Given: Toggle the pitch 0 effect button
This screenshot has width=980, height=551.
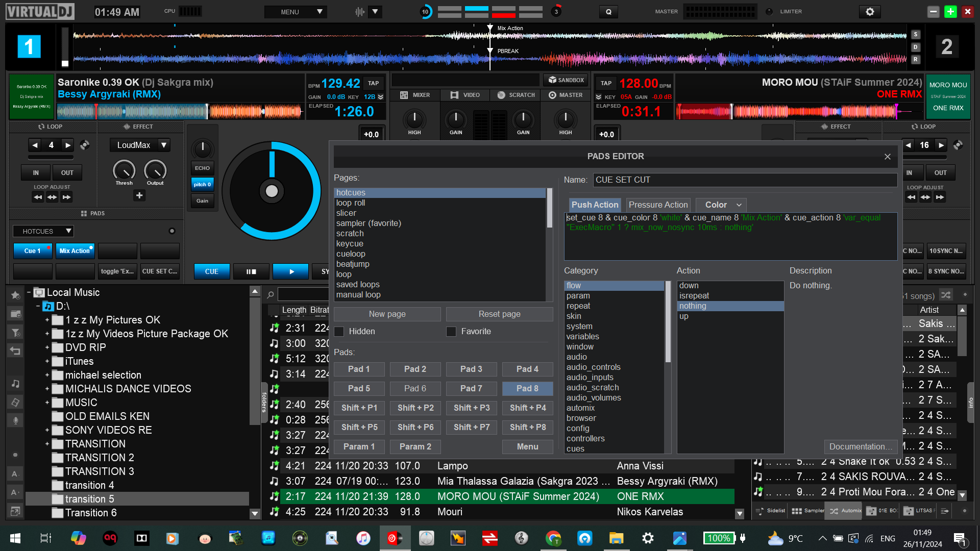Looking at the screenshot, I should [x=202, y=184].
